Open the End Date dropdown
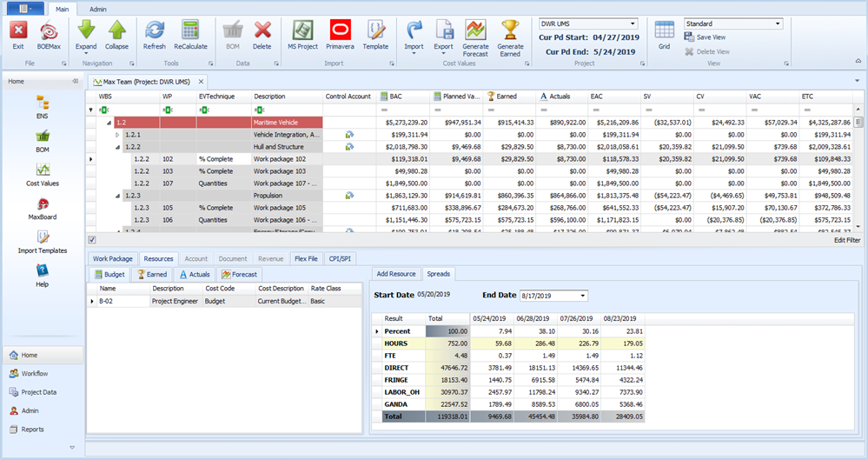The width and height of the screenshot is (868, 460). pos(582,296)
